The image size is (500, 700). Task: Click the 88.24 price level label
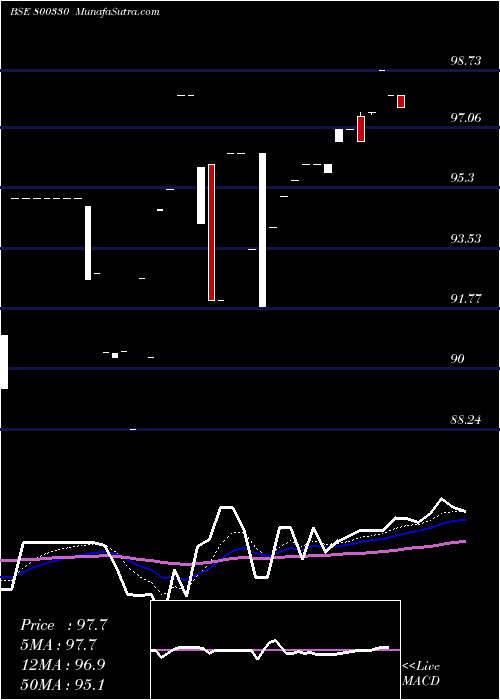pyautogui.click(x=466, y=420)
